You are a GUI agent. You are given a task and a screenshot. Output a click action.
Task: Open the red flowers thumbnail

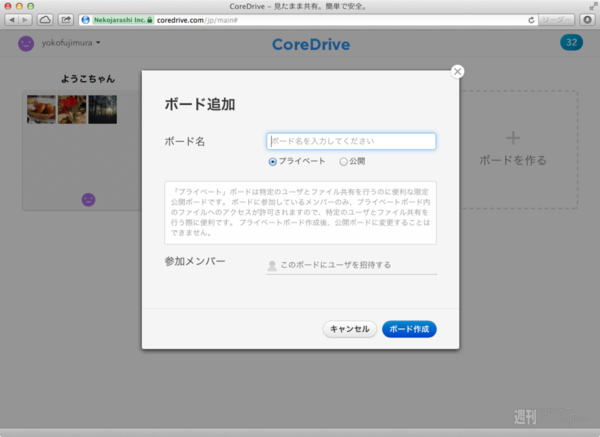(72, 109)
